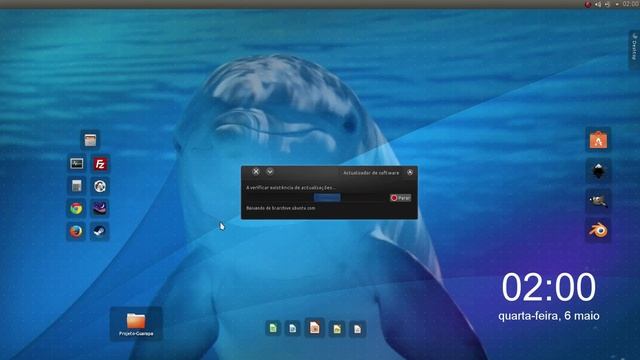Click the top panel clock showing 02:00
This screenshot has width=640, height=360.
631,4
